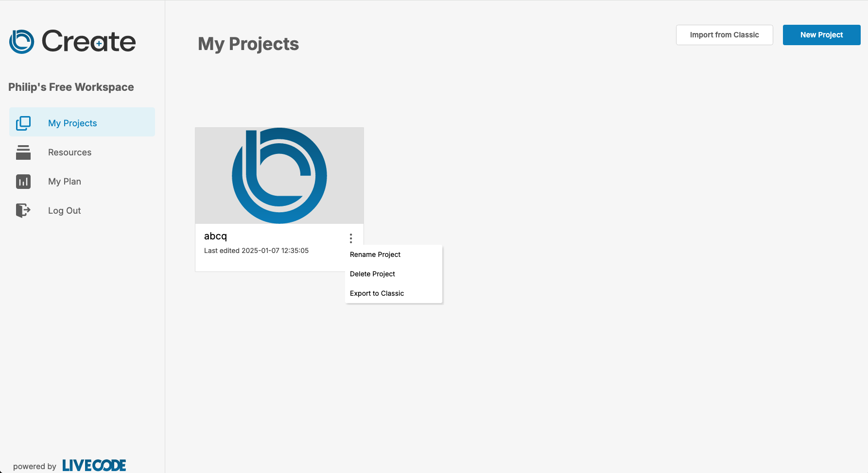Select Delete Project in the popup menu
868x473 pixels.
click(394, 274)
